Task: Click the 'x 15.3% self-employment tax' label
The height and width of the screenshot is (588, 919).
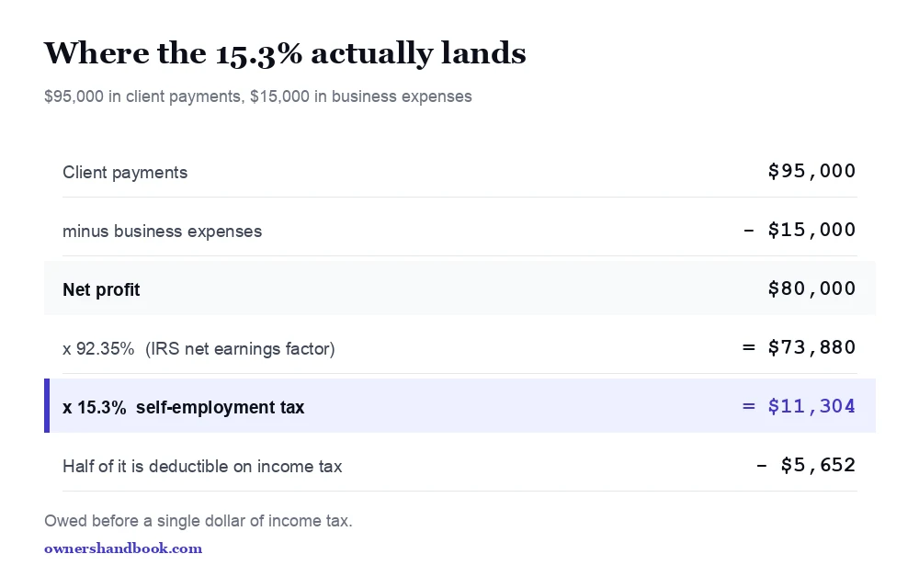Action: [184, 408]
